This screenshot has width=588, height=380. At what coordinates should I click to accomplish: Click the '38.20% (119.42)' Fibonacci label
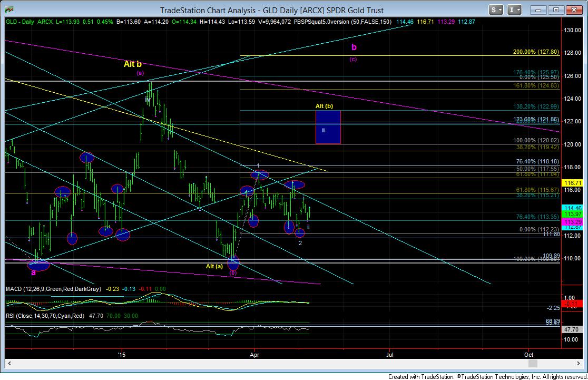[x=537, y=148]
